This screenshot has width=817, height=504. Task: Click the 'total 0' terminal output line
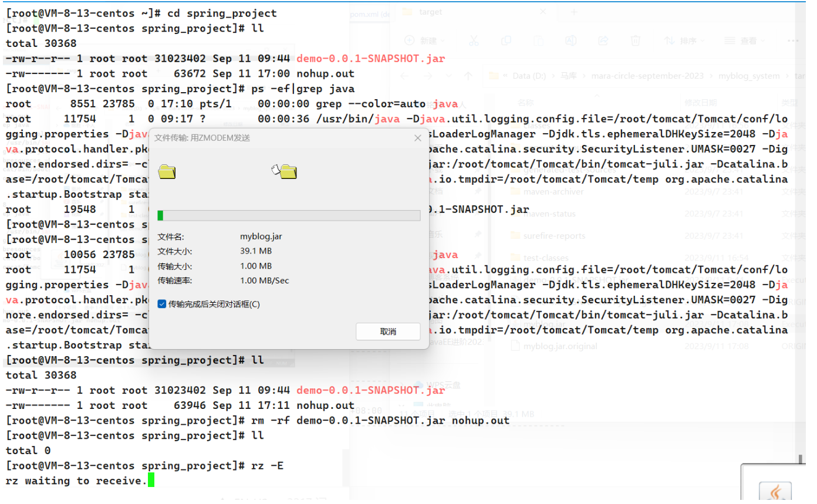tap(28, 451)
